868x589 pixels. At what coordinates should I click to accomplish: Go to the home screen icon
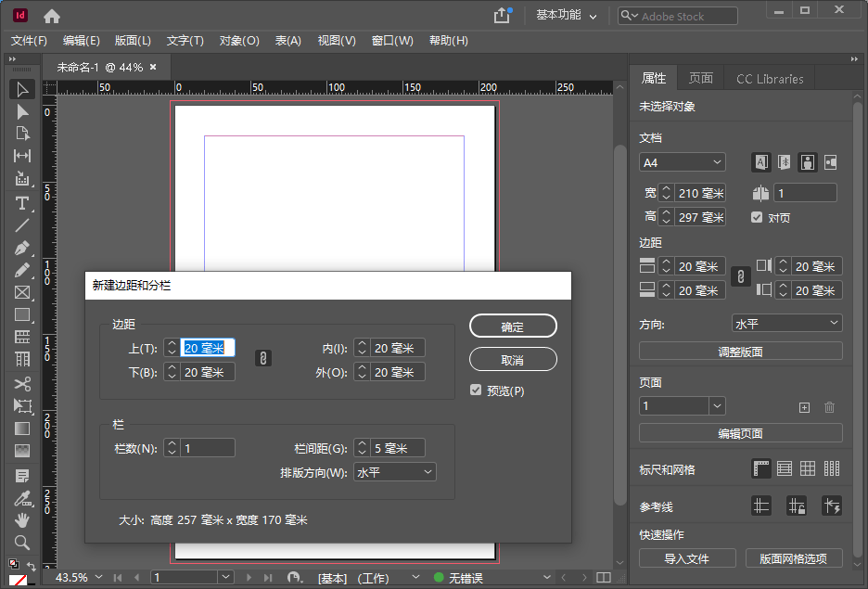pyautogui.click(x=52, y=16)
